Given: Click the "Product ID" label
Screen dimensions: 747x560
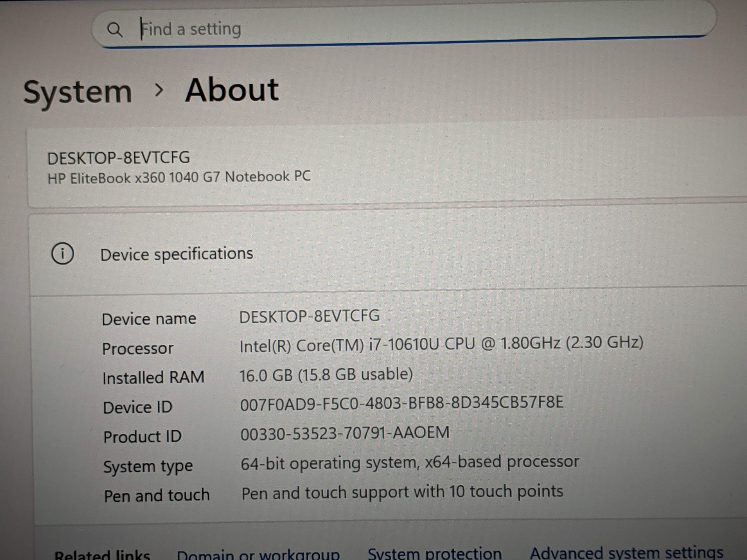Looking at the screenshot, I should click(x=142, y=437).
